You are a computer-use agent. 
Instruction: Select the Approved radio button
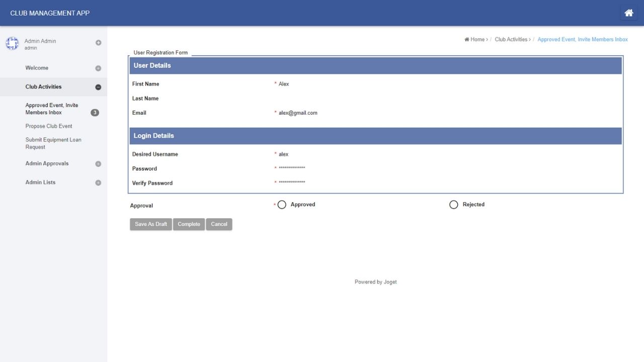click(282, 205)
